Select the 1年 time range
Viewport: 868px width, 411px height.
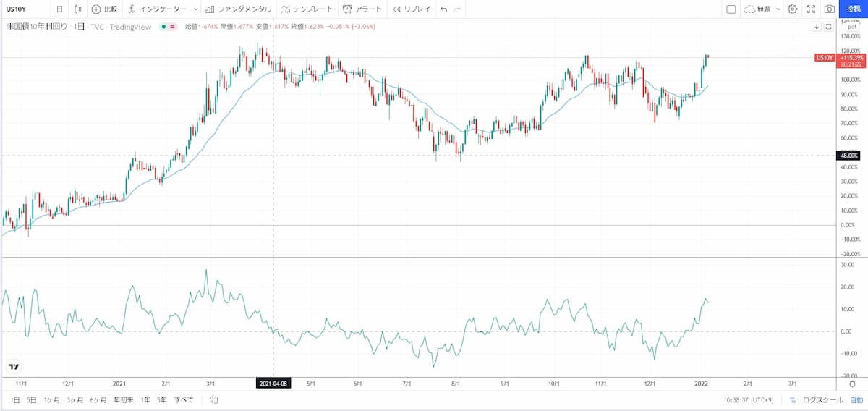(145, 399)
